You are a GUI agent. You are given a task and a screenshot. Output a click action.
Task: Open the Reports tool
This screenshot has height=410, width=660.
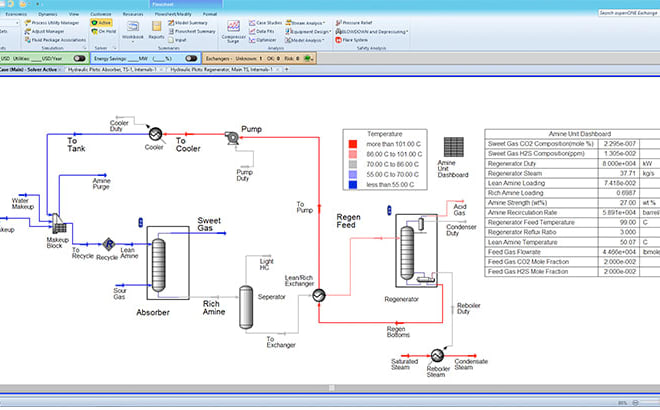pos(156,30)
